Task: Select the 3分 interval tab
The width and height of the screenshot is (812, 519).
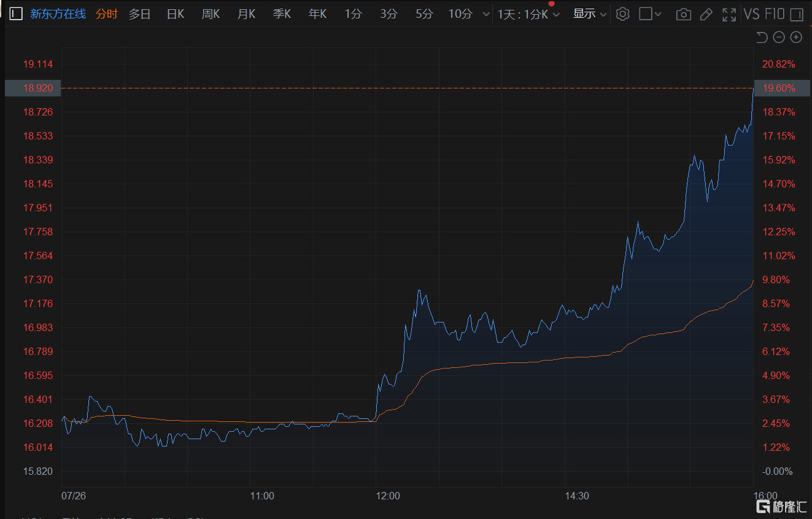Action: 389,14
